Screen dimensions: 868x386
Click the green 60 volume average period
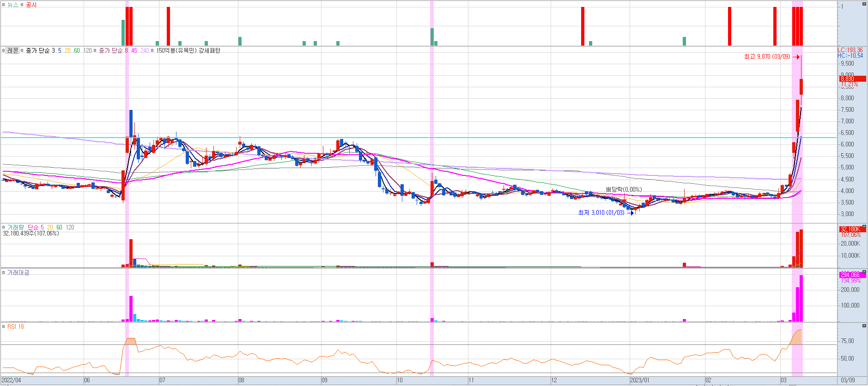coord(59,227)
